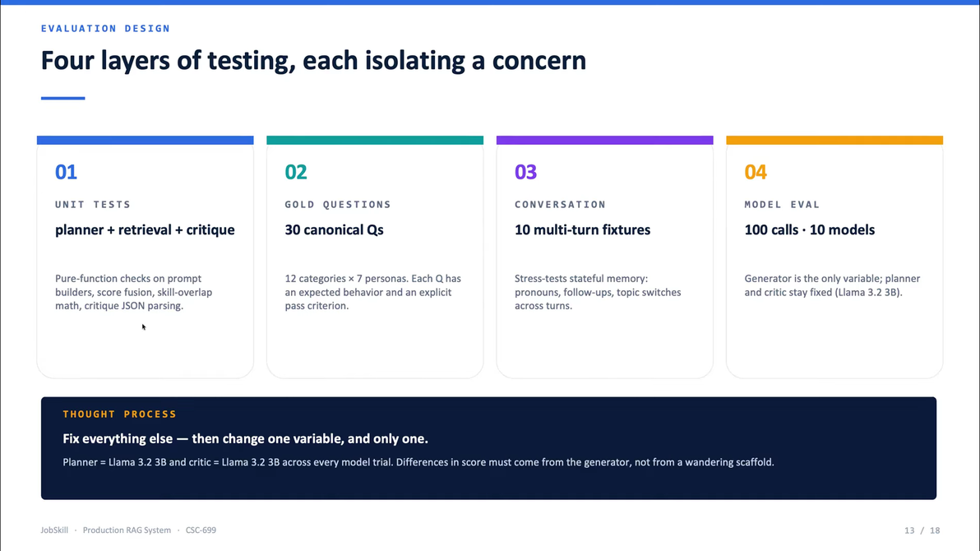Click the JobSkill footer label
980x551 pixels.
(54, 530)
